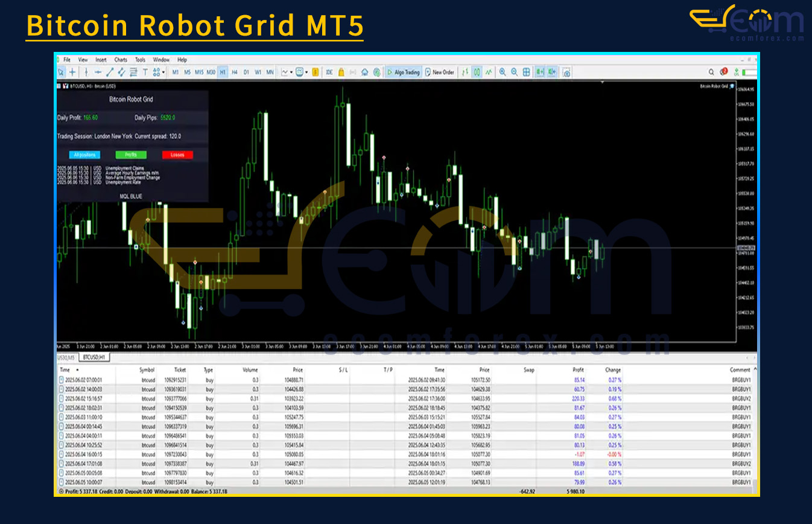The width and height of the screenshot is (812, 524).
Task: Select the M30 timeframe
Action: click(x=211, y=72)
